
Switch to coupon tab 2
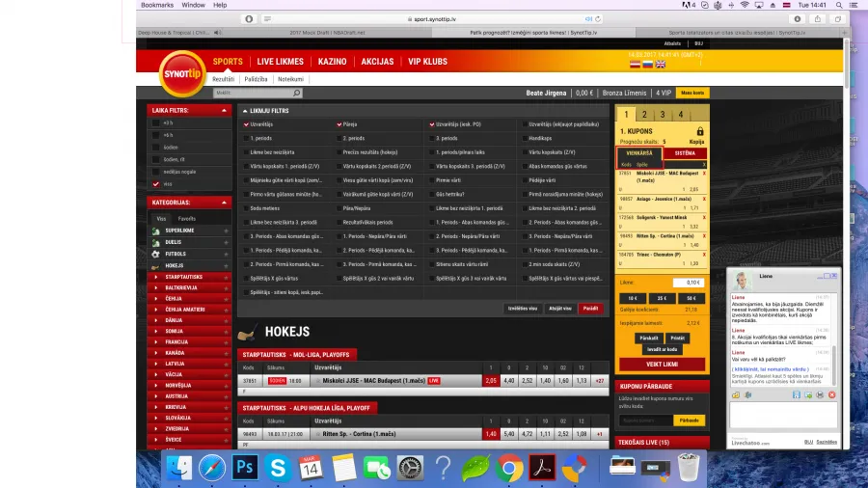coord(644,115)
